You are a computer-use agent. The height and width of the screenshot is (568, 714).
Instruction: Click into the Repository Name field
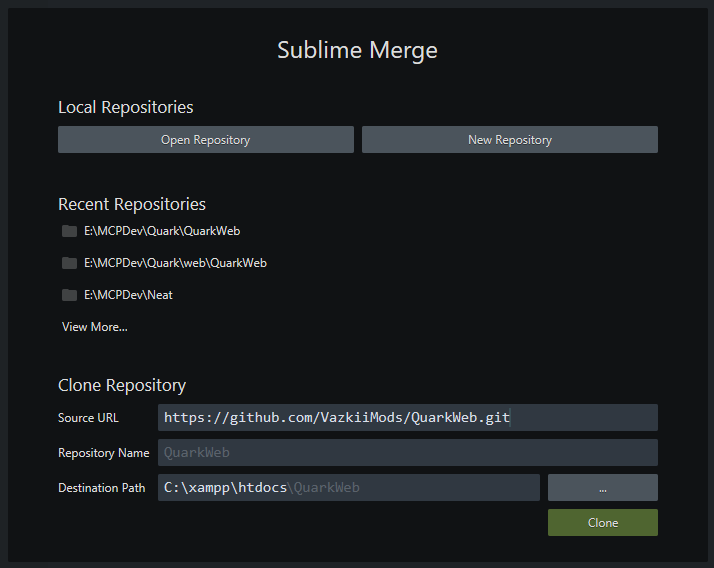pyautogui.click(x=407, y=453)
